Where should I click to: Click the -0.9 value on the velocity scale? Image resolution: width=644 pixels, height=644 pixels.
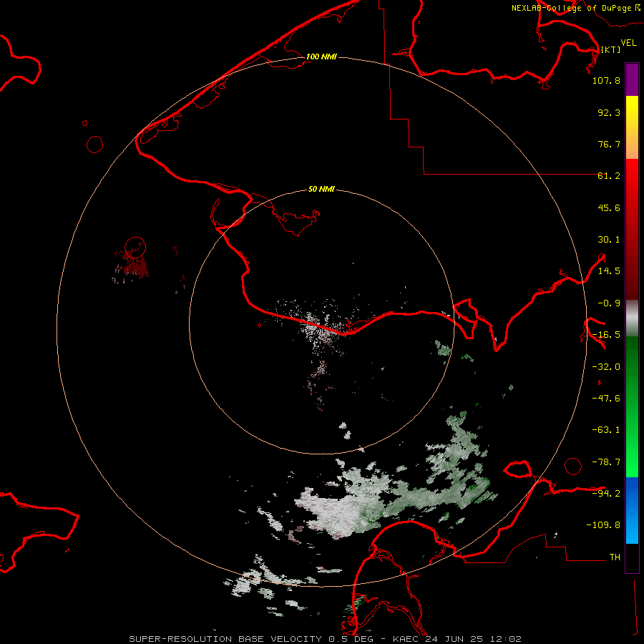[x=609, y=303]
